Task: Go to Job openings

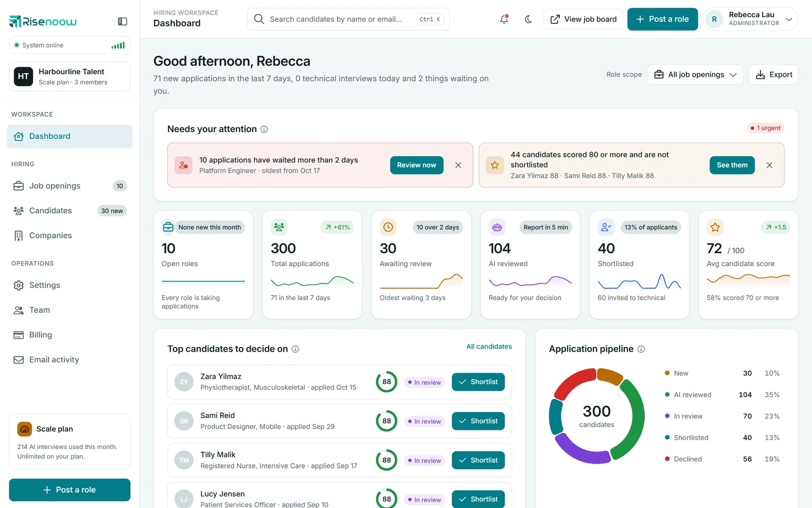Action: 70,186
